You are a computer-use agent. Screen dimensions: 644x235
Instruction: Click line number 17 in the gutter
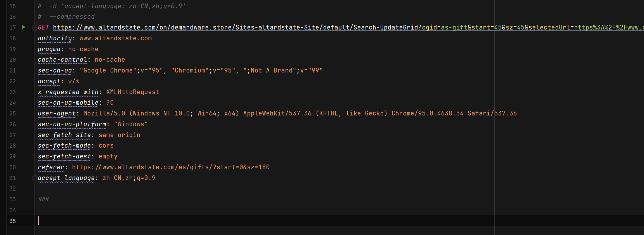13,27
